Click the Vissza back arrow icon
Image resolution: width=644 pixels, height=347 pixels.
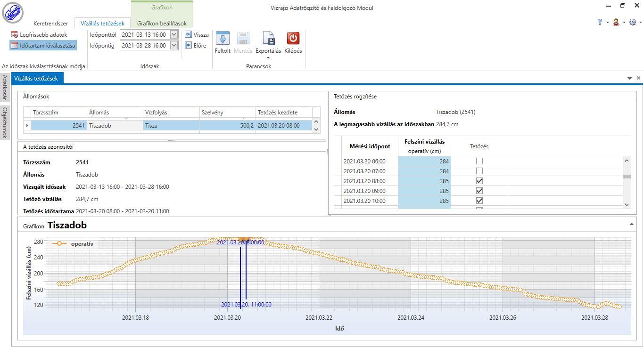pos(188,34)
